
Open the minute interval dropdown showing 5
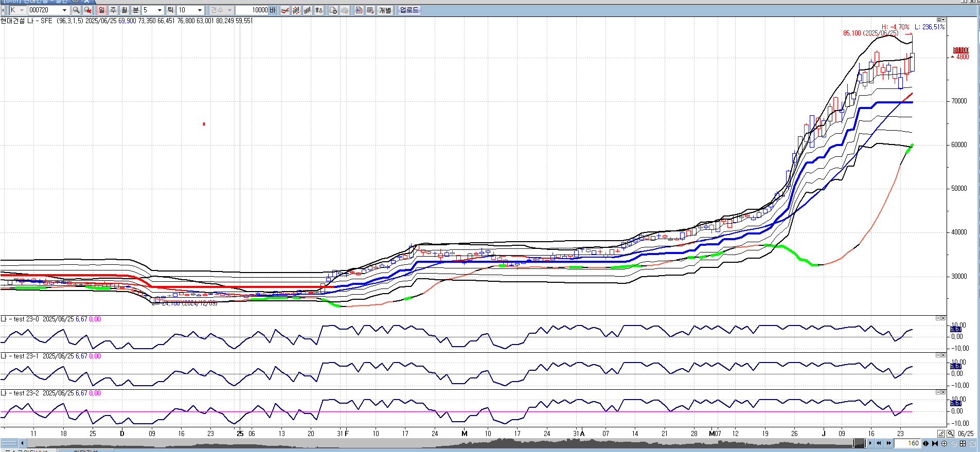(x=159, y=10)
